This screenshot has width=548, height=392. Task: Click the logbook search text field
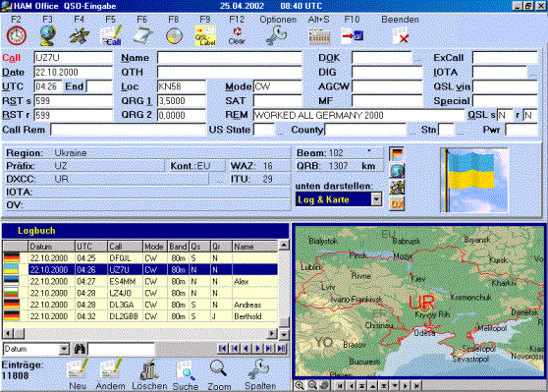coord(121,349)
